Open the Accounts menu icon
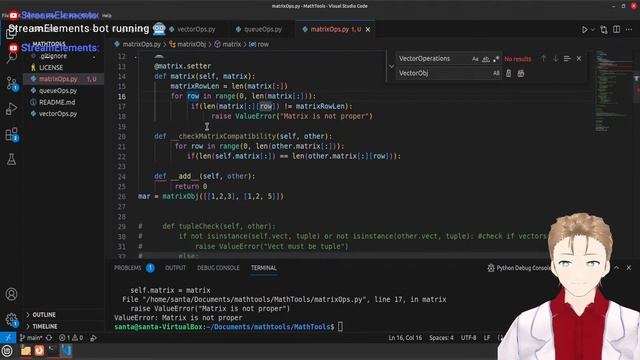Screen dimensions: 640x360 (x=11, y=294)
